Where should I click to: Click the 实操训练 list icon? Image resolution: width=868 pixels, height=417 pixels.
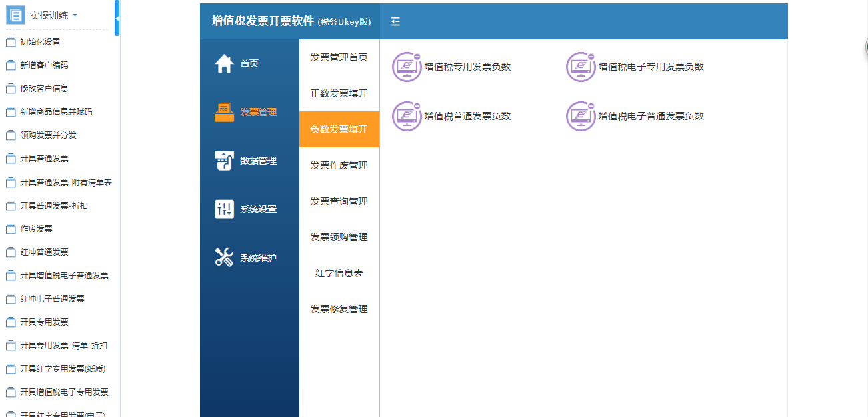point(15,15)
